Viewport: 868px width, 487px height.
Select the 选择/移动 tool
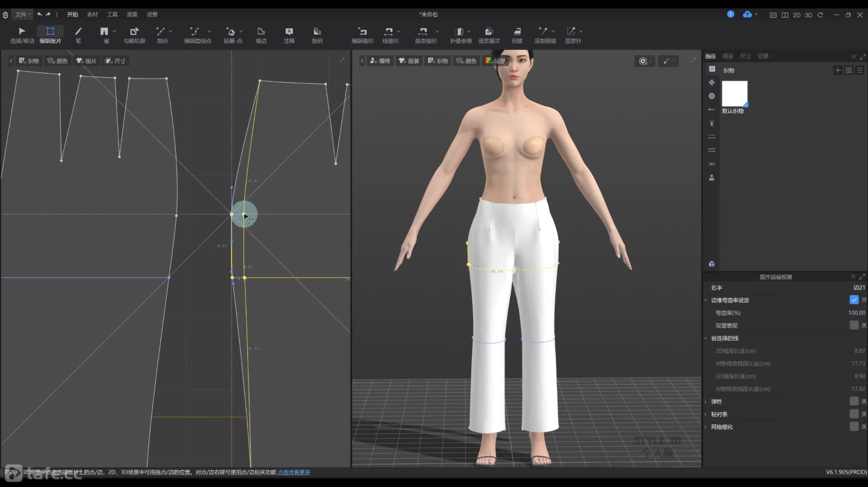pos(22,35)
